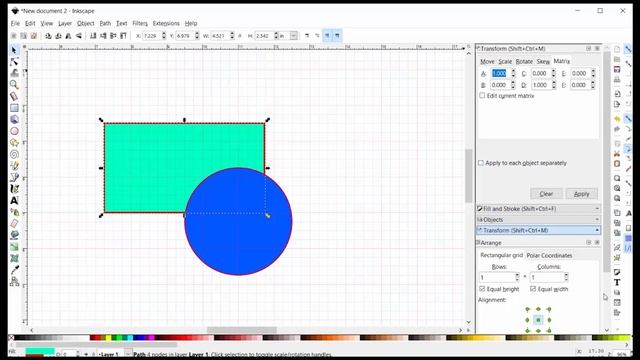Select the Pencil freehand tool
The width and height of the screenshot is (640, 360).
[14, 166]
